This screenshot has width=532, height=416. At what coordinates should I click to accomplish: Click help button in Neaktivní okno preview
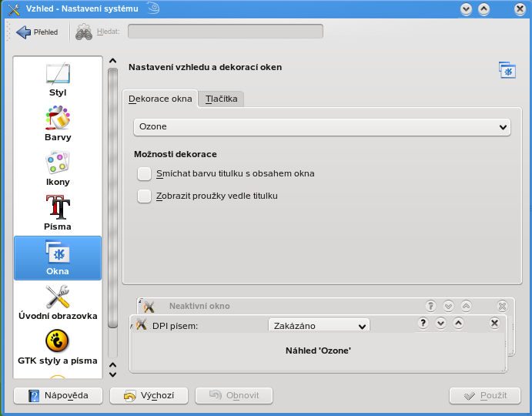point(430,306)
